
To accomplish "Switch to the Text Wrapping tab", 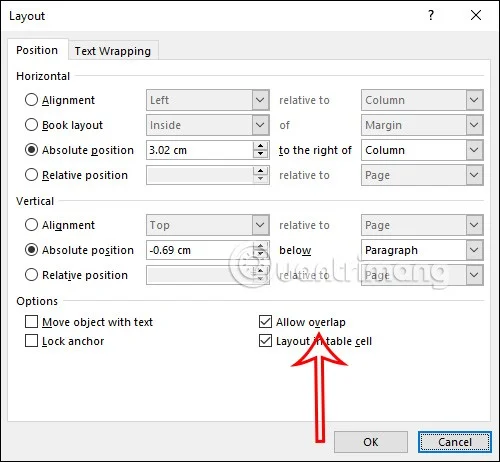I will 113,51.
